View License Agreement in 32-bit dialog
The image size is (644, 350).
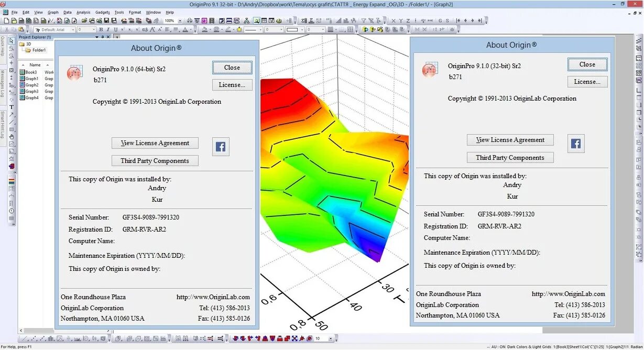(x=510, y=140)
